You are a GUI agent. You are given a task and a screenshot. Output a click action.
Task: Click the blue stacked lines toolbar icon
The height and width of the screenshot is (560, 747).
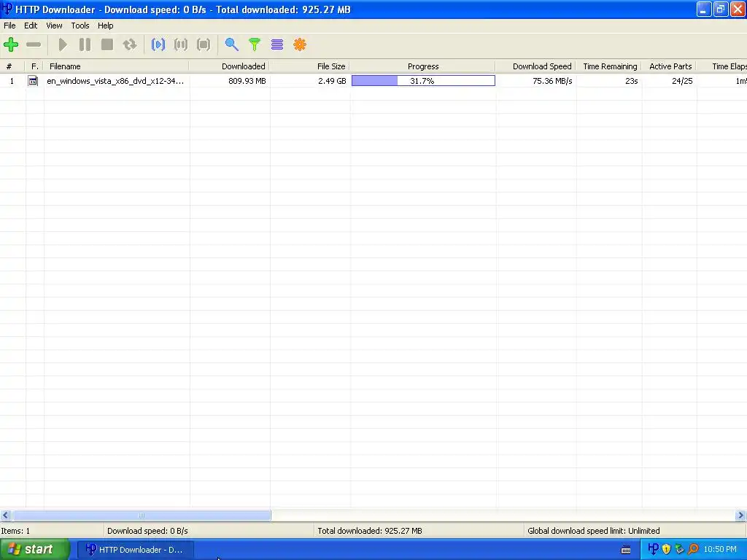(x=276, y=44)
